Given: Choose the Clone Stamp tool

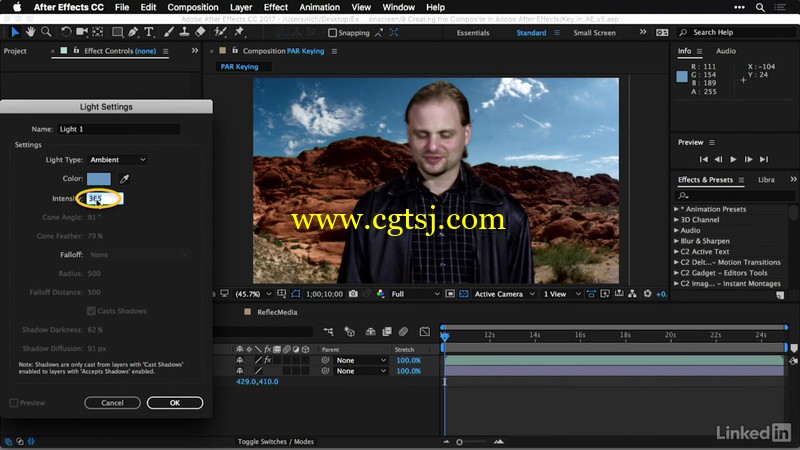Looking at the screenshot, I should click(184, 32).
